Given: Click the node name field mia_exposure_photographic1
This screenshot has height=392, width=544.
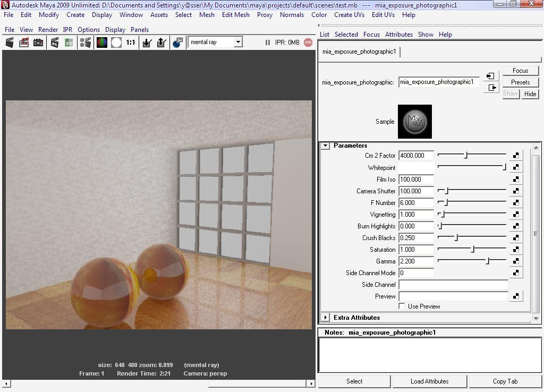Looking at the screenshot, I should click(x=439, y=82).
